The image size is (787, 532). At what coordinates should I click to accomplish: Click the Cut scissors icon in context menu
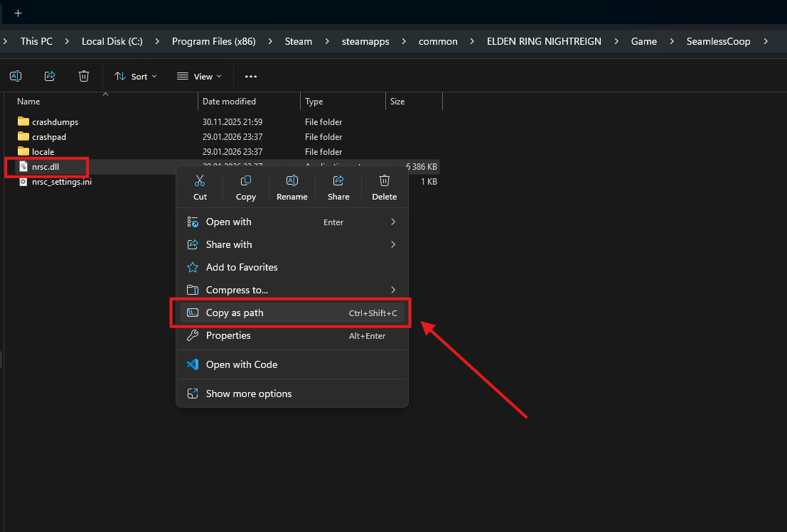click(200, 181)
